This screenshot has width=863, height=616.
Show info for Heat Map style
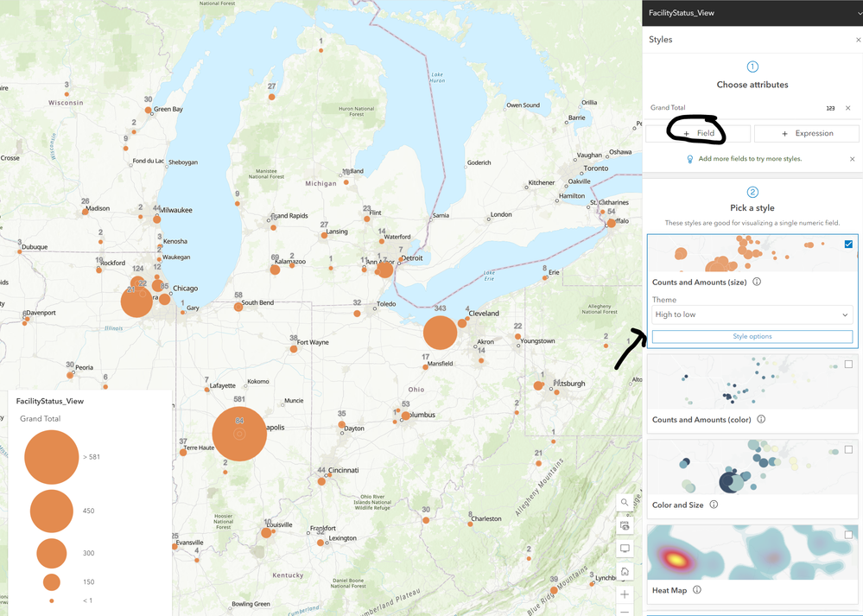697,589
